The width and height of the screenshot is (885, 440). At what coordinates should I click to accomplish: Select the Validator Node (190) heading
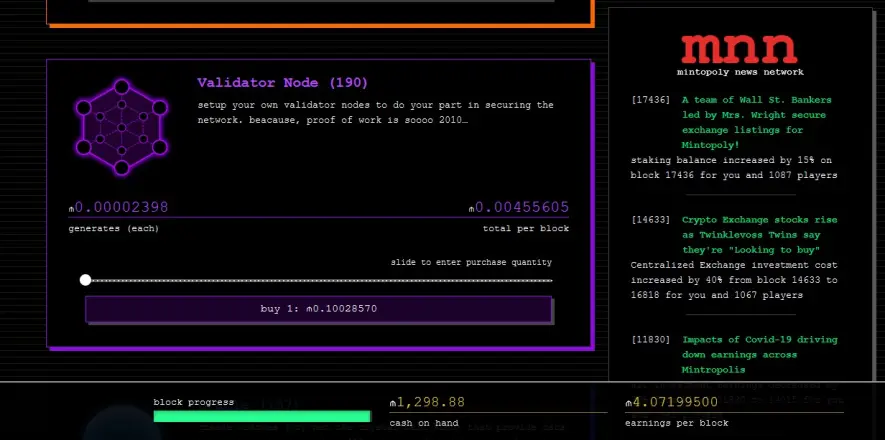click(282, 83)
